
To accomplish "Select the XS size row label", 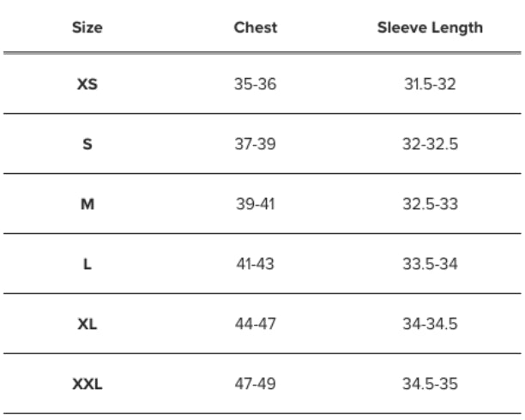I will coord(87,85).
